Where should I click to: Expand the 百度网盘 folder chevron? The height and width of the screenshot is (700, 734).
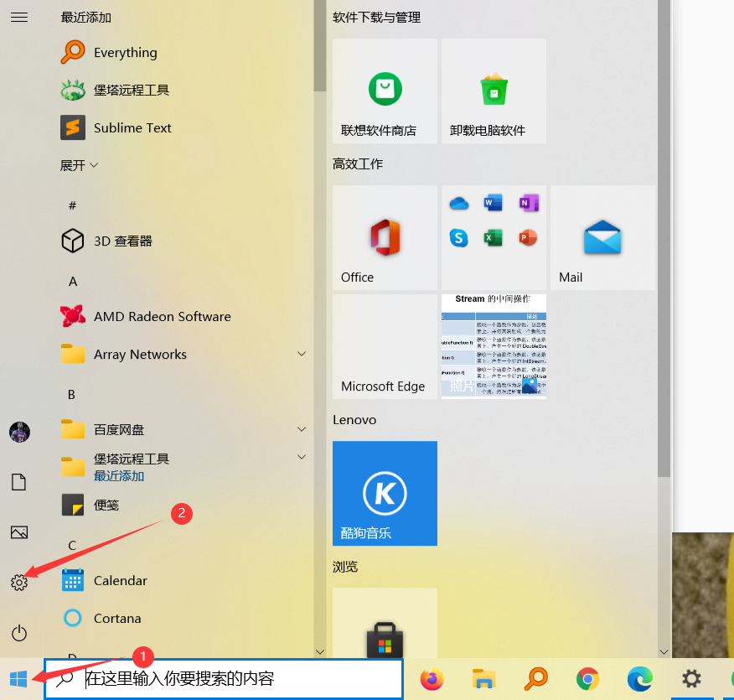pyautogui.click(x=302, y=429)
